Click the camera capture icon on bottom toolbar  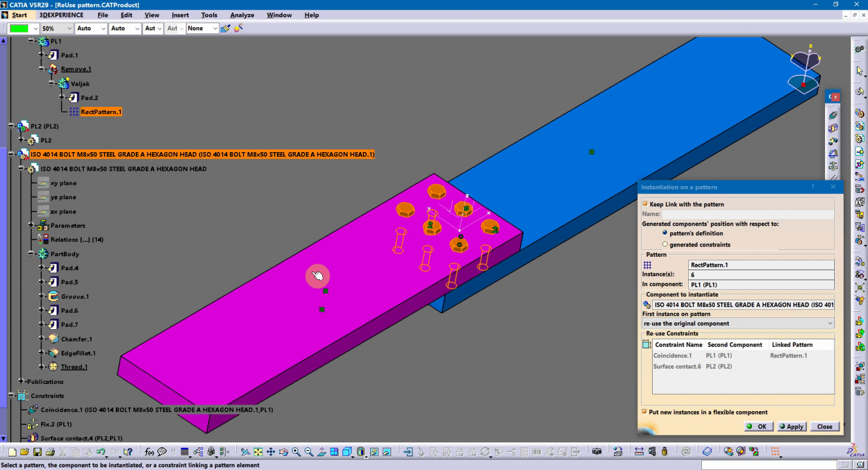point(597,451)
